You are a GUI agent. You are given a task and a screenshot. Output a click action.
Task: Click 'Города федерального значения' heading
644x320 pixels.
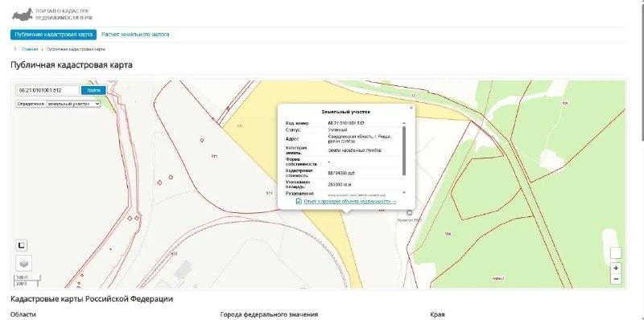[269, 314]
